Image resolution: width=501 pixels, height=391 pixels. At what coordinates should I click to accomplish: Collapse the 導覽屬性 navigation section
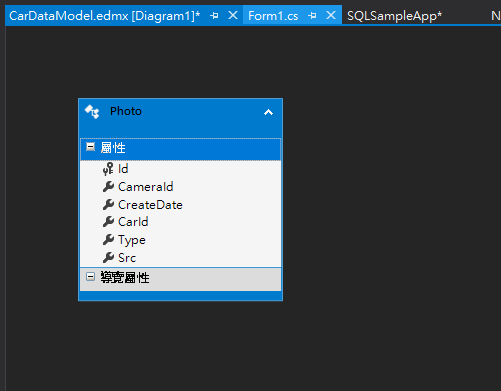coord(90,276)
